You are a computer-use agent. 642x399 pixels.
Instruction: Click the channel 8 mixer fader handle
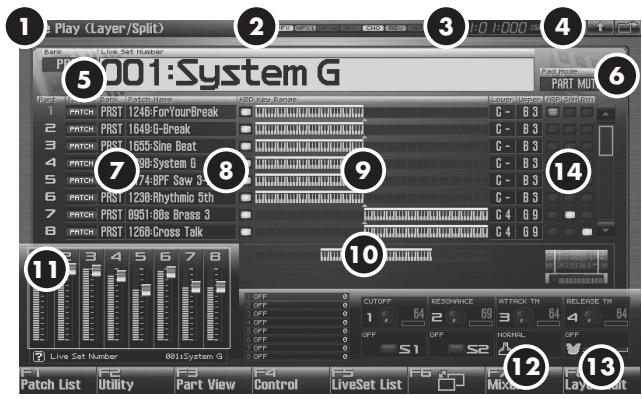(x=221, y=286)
